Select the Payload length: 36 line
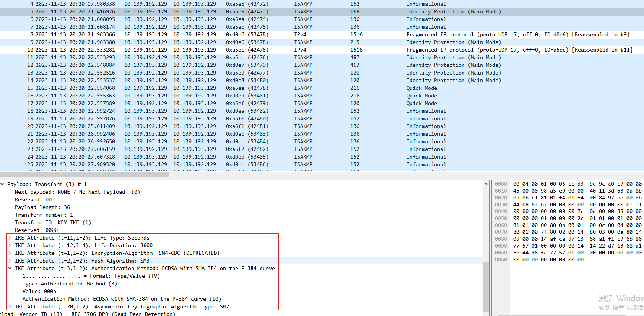Image resolution: width=644 pixels, height=316 pixels. [x=42, y=207]
